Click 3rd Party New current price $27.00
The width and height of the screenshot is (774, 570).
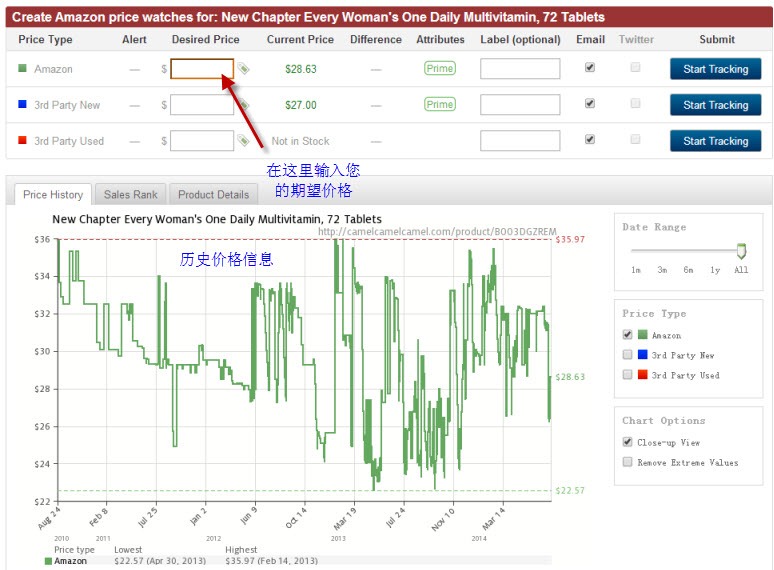click(301, 105)
